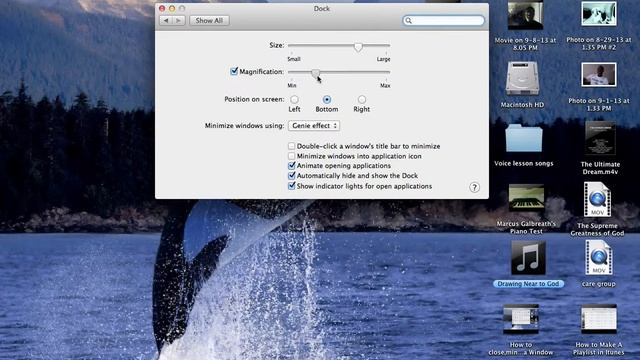Select the Drawing Near to God music file
Image resolution: width=640 pixels, height=360 pixels.
click(x=528, y=258)
